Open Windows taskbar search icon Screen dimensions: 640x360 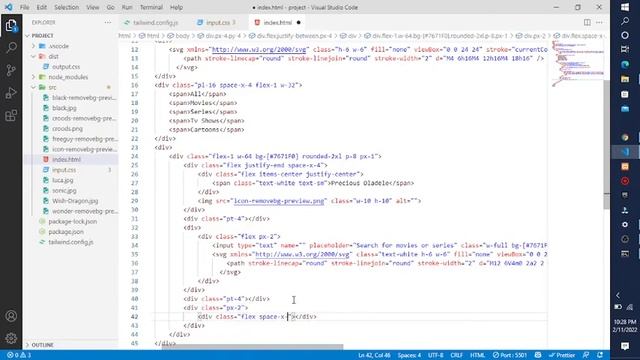[625, 21]
